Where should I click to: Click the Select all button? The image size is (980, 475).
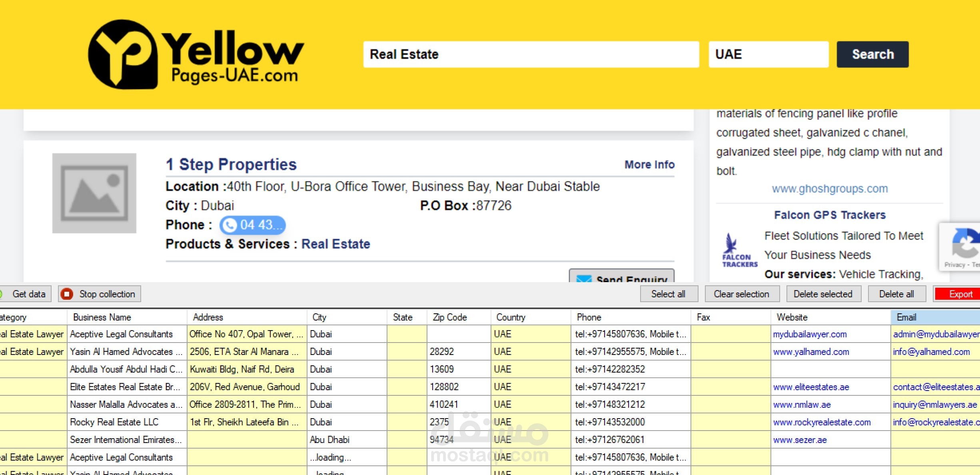(669, 294)
